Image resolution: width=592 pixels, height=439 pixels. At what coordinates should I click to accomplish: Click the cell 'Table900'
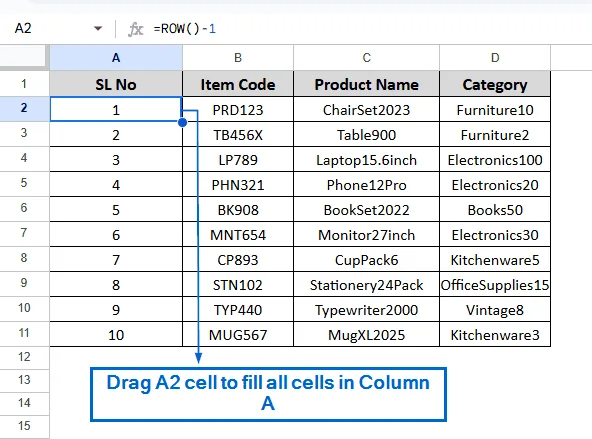(x=367, y=134)
